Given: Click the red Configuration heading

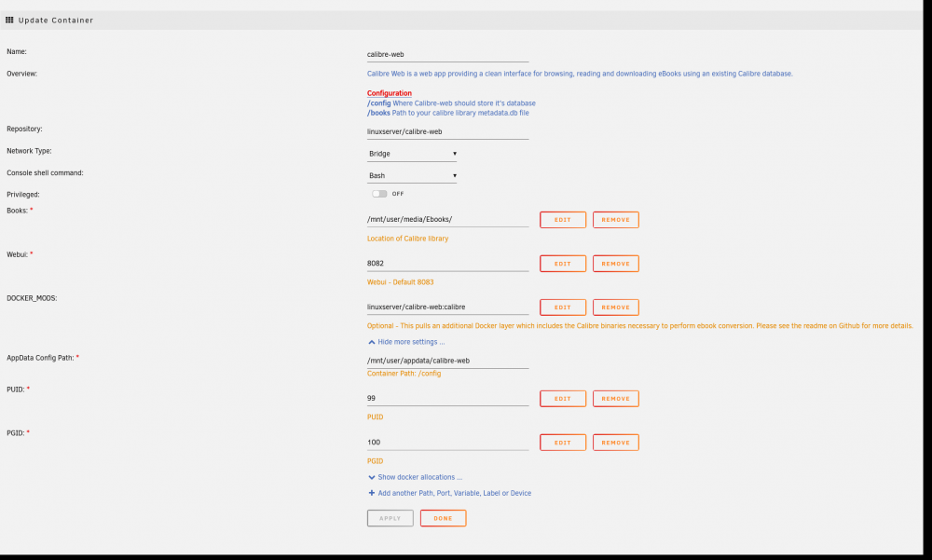Looking at the screenshot, I should [x=390, y=93].
